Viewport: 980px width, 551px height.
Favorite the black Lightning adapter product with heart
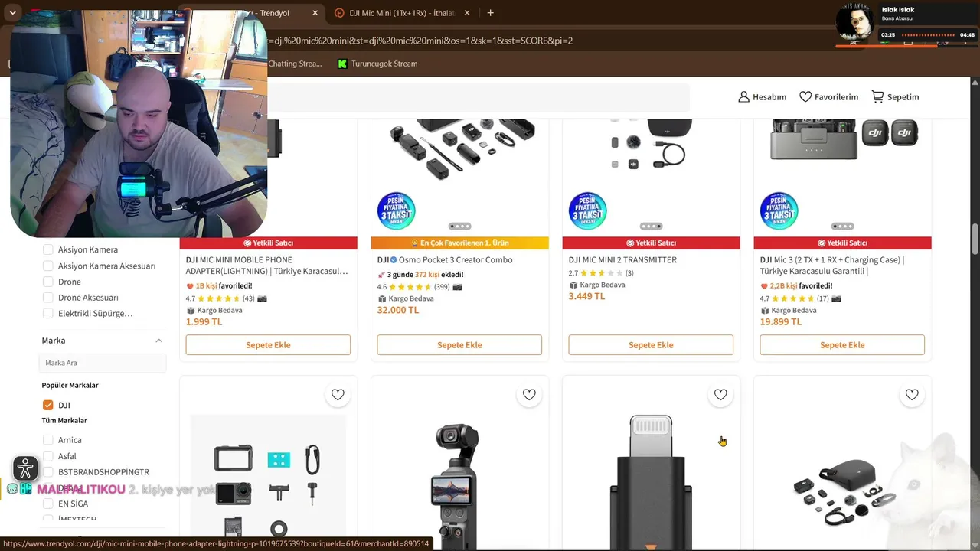click(x=720, y=395)
